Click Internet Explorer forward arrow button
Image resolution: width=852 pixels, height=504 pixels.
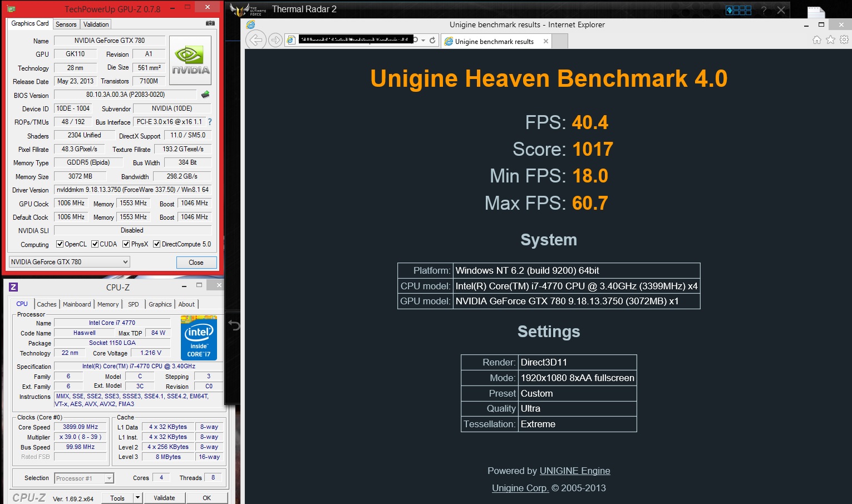(275, 40)
